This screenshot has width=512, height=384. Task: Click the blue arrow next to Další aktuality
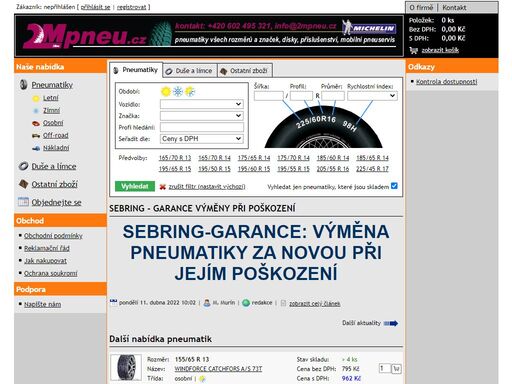(x=391, y=323)
